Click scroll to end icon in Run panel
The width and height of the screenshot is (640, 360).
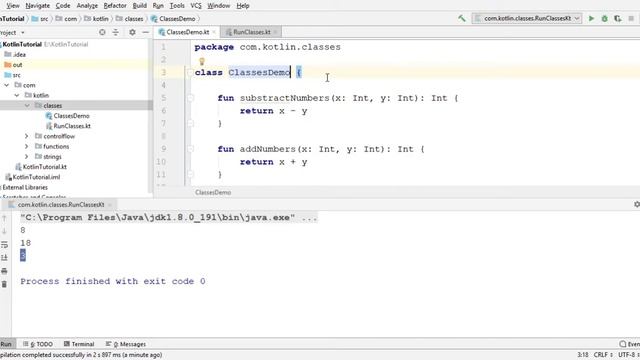pyautogui.click(x=4, y=258)
